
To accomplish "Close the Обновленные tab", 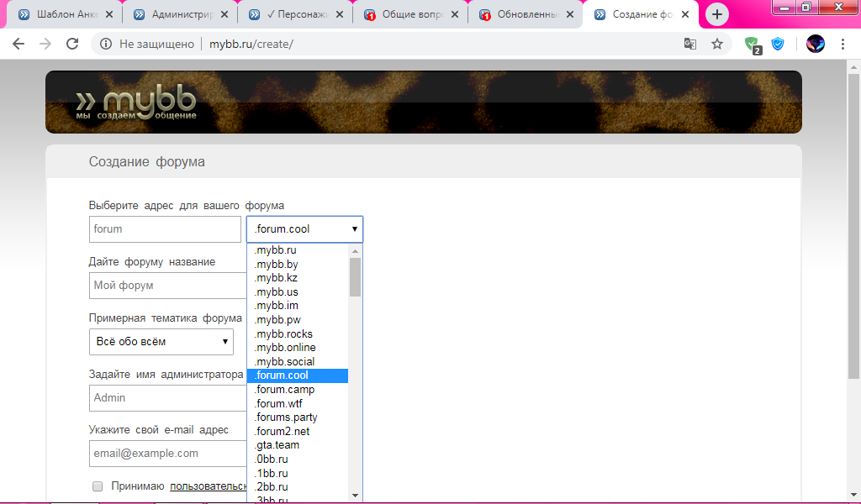I will point(570,15).
